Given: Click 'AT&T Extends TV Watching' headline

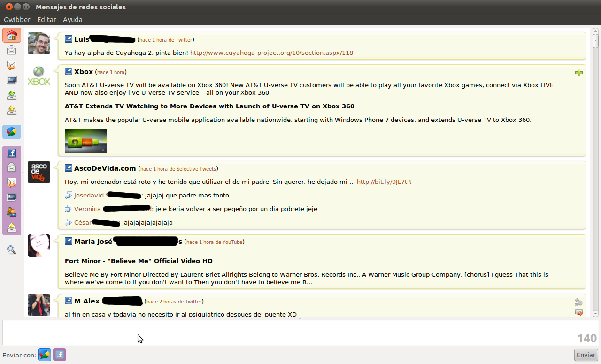Looking at the screenshot, I should pos(209,106).
